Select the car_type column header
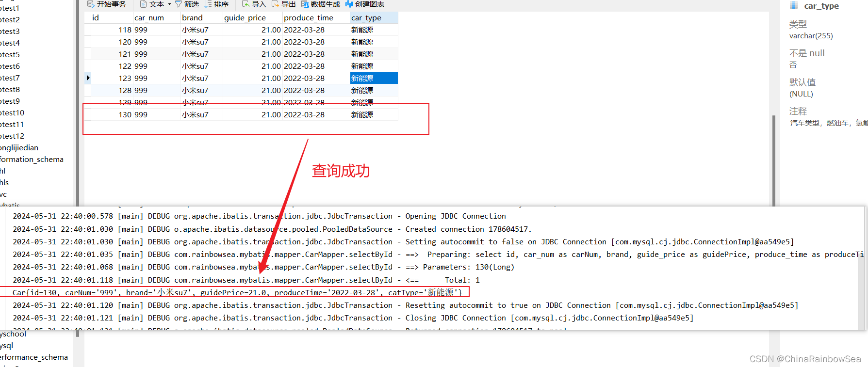The height and width of the screenshot is (367, 868). 374,18
